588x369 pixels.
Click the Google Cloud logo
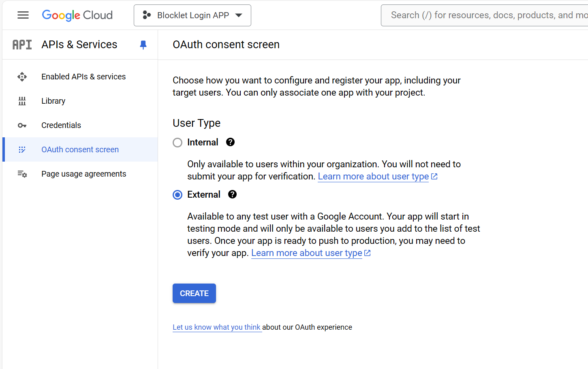click(77, 15)
